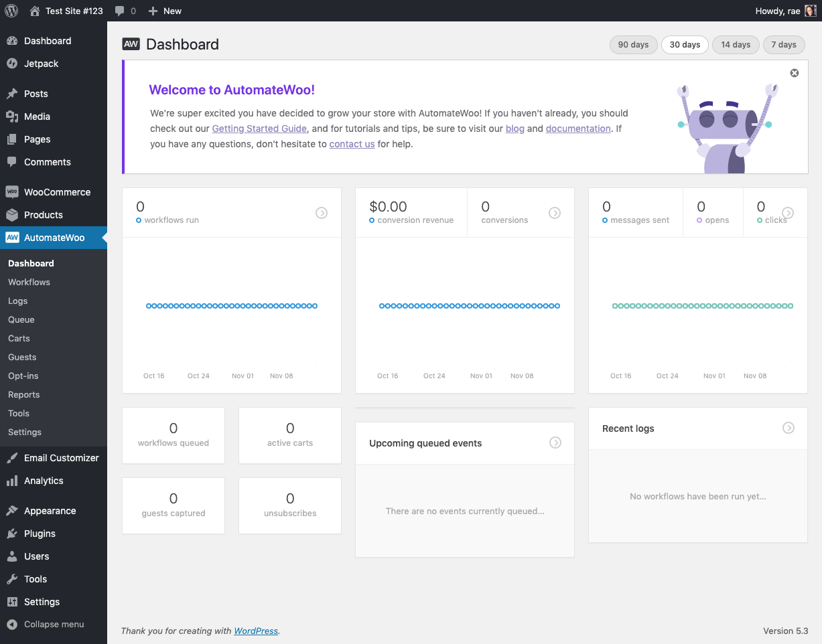The height and width of the screenshot is (644, 822).
Task: Open AutomateWoo Tools submenu item
Action: (x=54, y=413)
